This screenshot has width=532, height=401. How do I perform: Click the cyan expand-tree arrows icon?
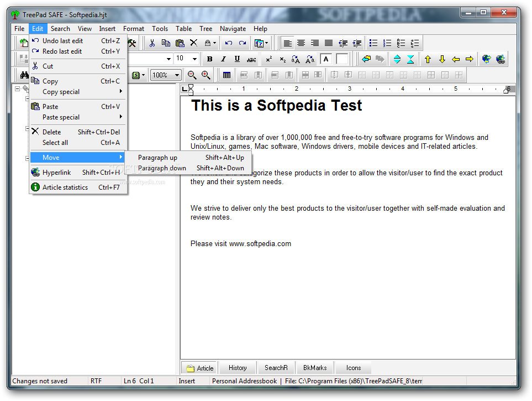[x=397, y=60]
